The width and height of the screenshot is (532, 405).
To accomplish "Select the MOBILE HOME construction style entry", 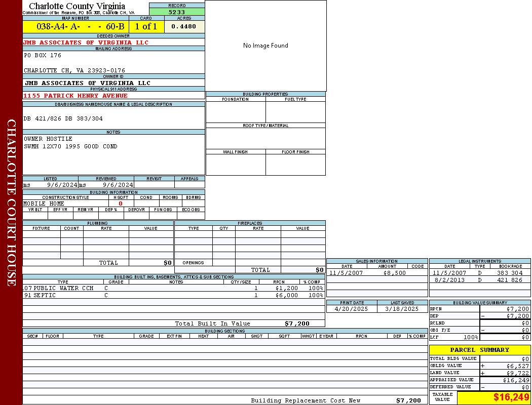I will click(x=44, y=204).
